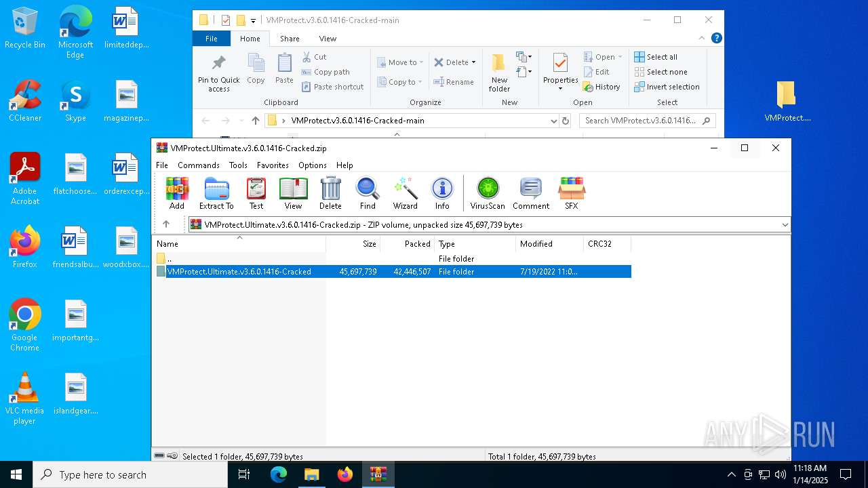
Task: Click Pin to Quick access in Explorer
Action: click(x=218, y=73)
